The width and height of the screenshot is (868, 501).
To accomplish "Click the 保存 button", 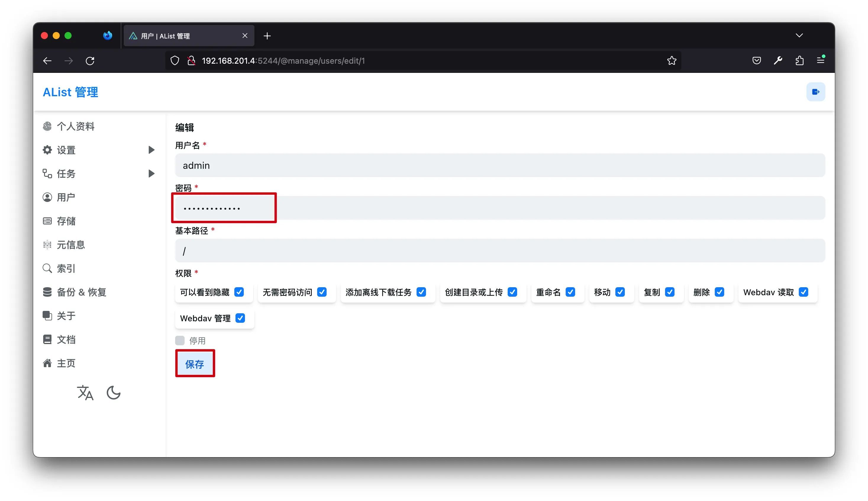I will (x=195, y=364).
